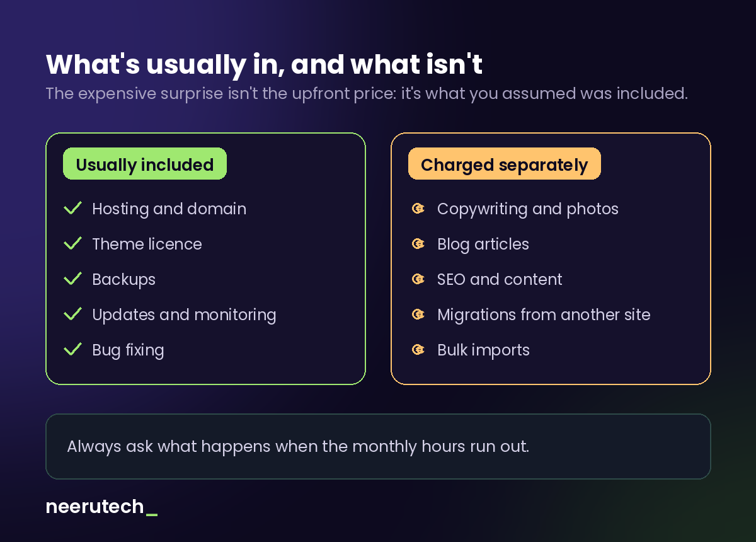Click the heading What's usually in, and what isn't

tap(265, 64)
